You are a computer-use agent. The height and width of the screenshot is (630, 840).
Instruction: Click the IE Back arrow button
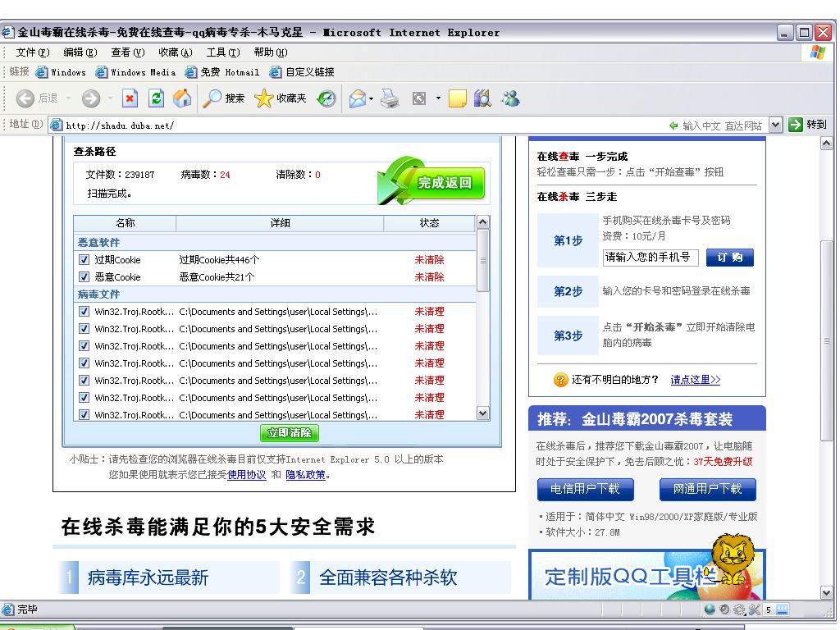[25, 98]
